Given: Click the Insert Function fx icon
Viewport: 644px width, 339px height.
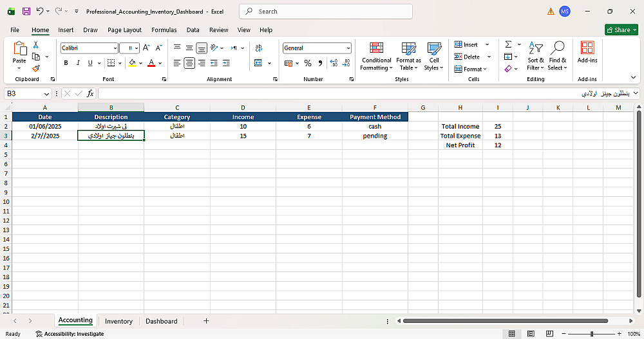Looking at the screenshot, I should tap(90, 93).
